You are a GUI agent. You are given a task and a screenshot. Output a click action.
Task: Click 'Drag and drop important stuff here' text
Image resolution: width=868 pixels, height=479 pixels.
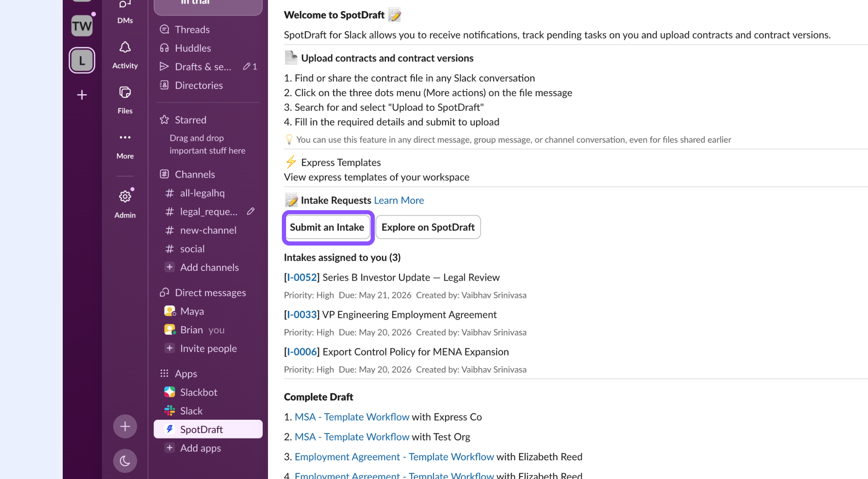coord(208,144)
